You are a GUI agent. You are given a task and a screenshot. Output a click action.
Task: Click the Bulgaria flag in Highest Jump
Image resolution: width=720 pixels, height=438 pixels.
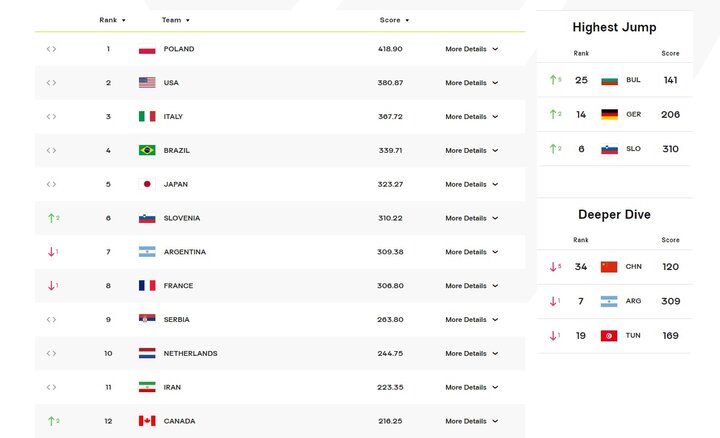609,80
